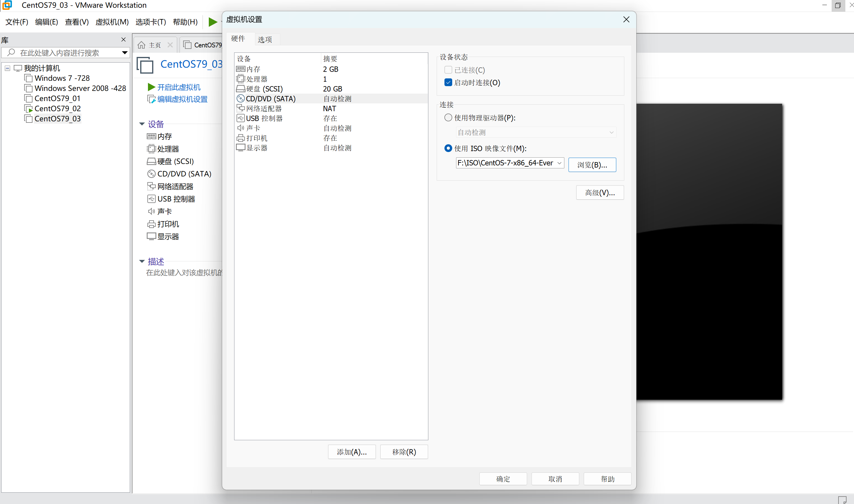
Task: Open the 查看(V) menu
Action: (x=77, y=22)
